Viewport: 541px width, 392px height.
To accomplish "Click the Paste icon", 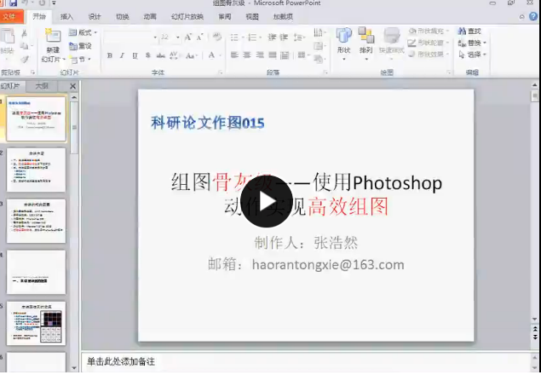I will coord(8,37).
